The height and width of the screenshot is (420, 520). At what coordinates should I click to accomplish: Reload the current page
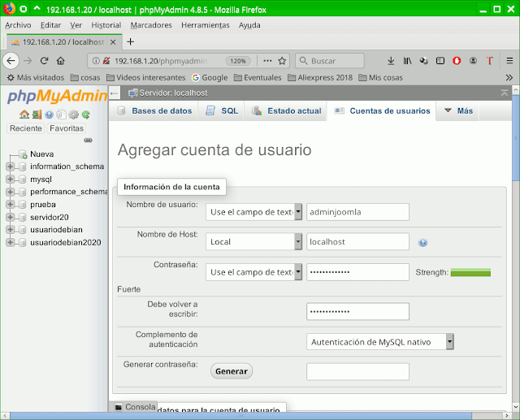(44, 61)
